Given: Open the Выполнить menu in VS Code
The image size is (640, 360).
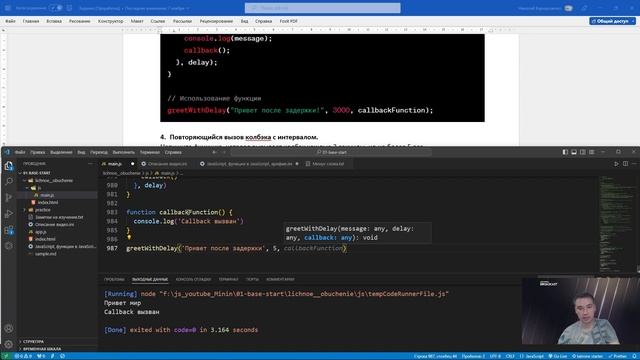Looking at the screenshot, I should (123, 152).
